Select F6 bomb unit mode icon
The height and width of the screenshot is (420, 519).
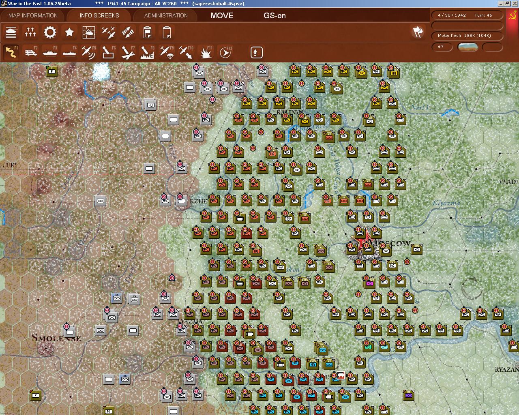108,52
